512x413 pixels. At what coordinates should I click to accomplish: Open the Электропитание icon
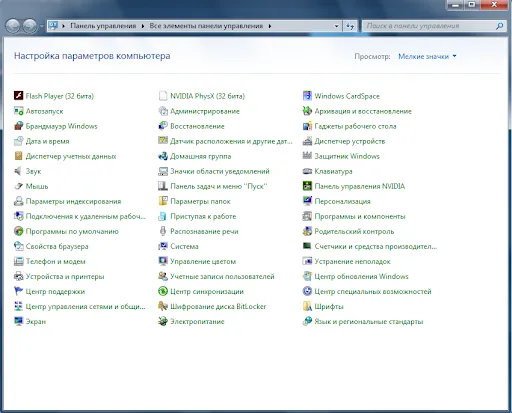click(163, 321)
